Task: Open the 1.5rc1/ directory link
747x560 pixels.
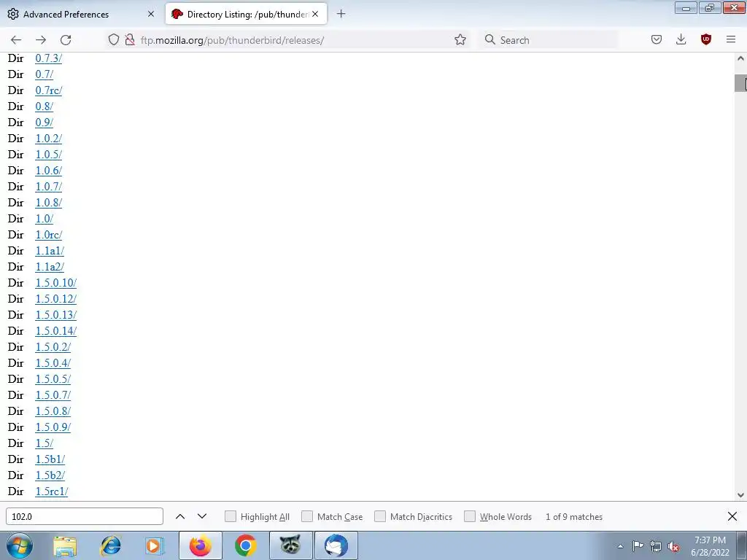Action: coord(52,491)
